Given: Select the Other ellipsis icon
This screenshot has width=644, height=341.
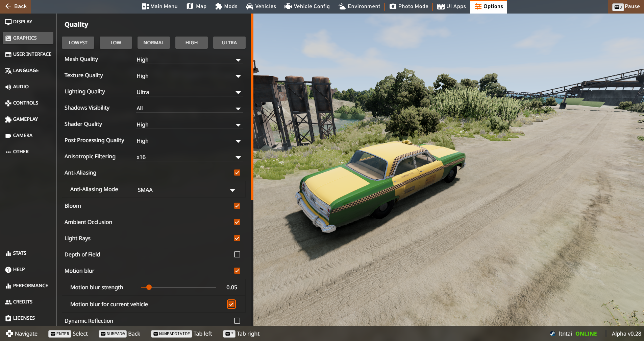Looking at the screenshot, I should coord(8,152).
